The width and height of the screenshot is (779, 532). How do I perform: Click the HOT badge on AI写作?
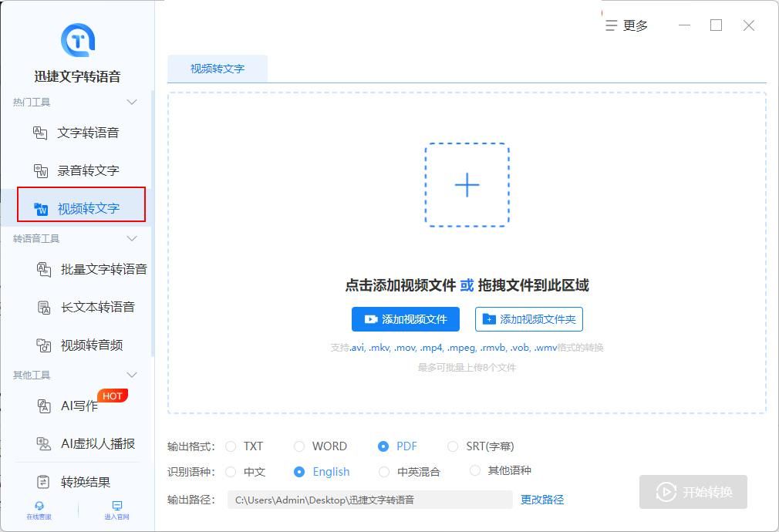[x=113, y=396]
